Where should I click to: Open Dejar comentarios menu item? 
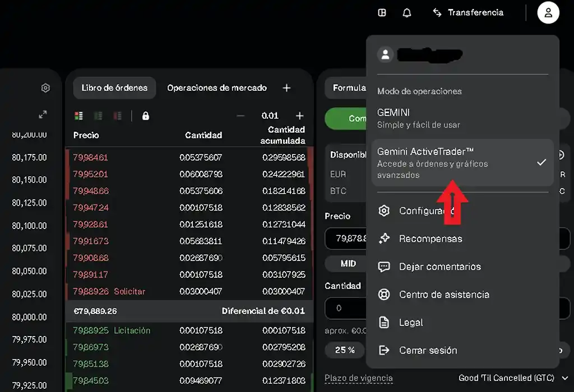click(x=462, y=267)
